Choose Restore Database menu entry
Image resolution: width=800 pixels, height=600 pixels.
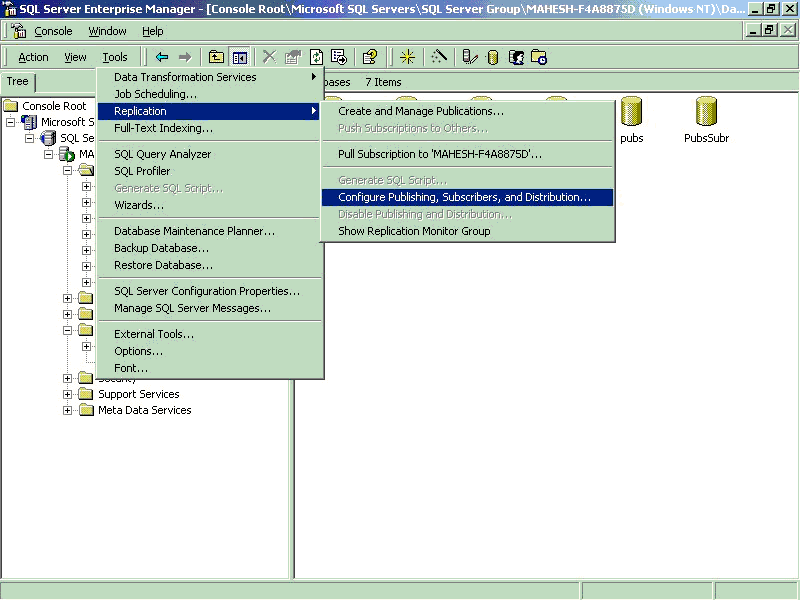point(209,265)
